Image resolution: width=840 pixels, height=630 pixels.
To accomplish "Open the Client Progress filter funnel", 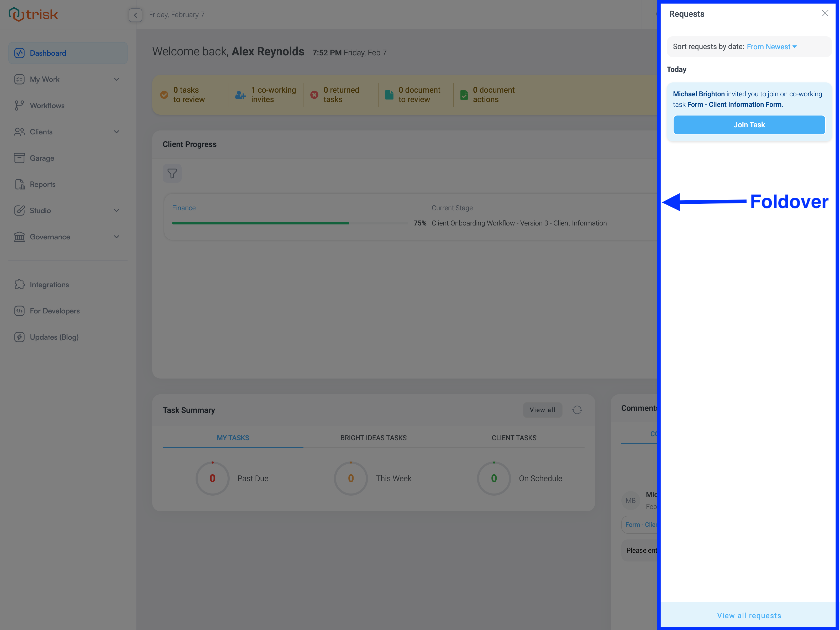I will pos(172,173).
